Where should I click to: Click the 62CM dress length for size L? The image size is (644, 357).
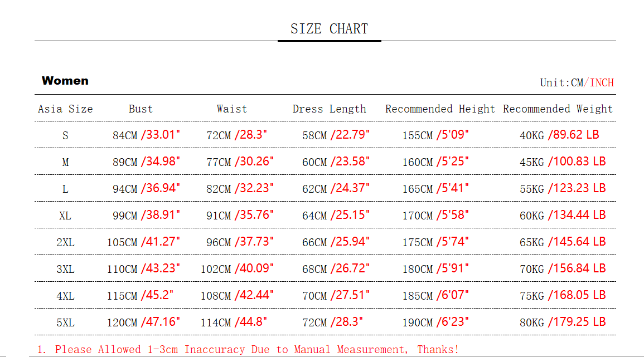pyautogui.click(x=314, y=189)
